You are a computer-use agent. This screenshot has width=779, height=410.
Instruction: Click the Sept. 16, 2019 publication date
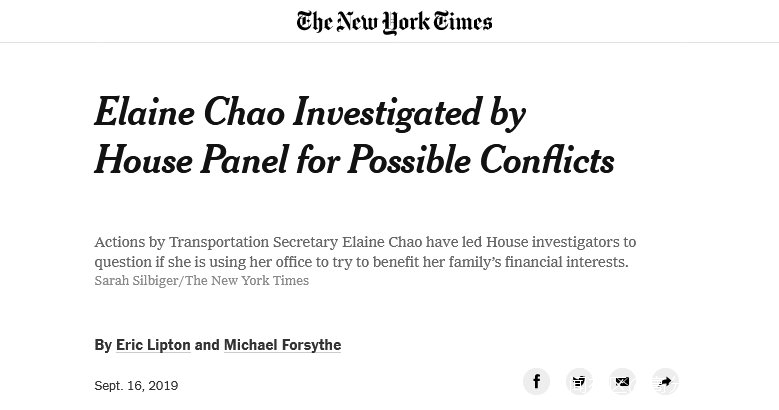coord(136,385)
